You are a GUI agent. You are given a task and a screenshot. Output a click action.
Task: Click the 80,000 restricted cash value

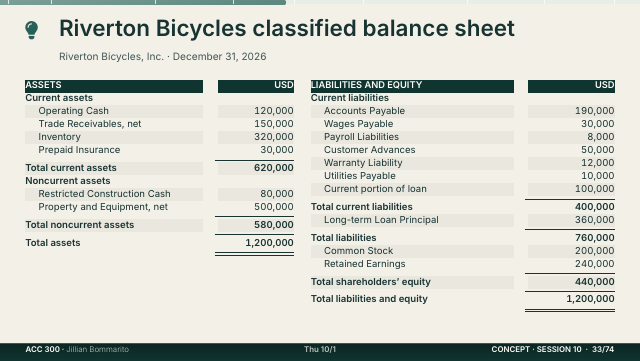(x=277, y=194)
